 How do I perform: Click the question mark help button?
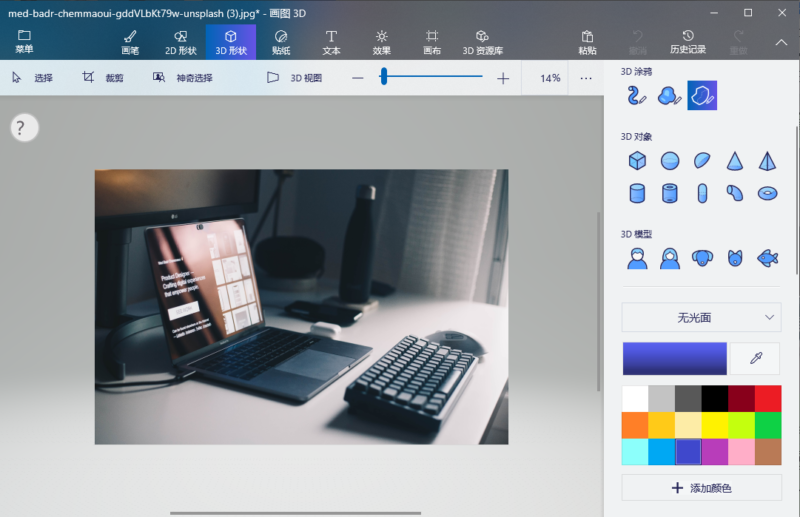click(x=24, y=128)
